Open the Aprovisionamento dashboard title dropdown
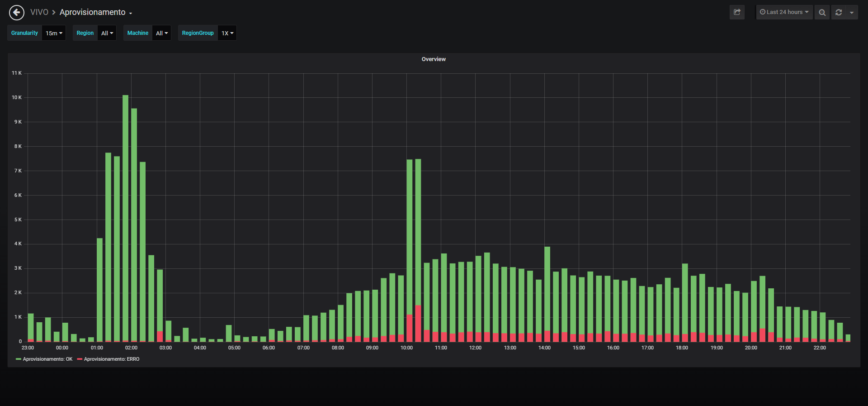This screenshot has width=868, height=406. pos(96,12)
